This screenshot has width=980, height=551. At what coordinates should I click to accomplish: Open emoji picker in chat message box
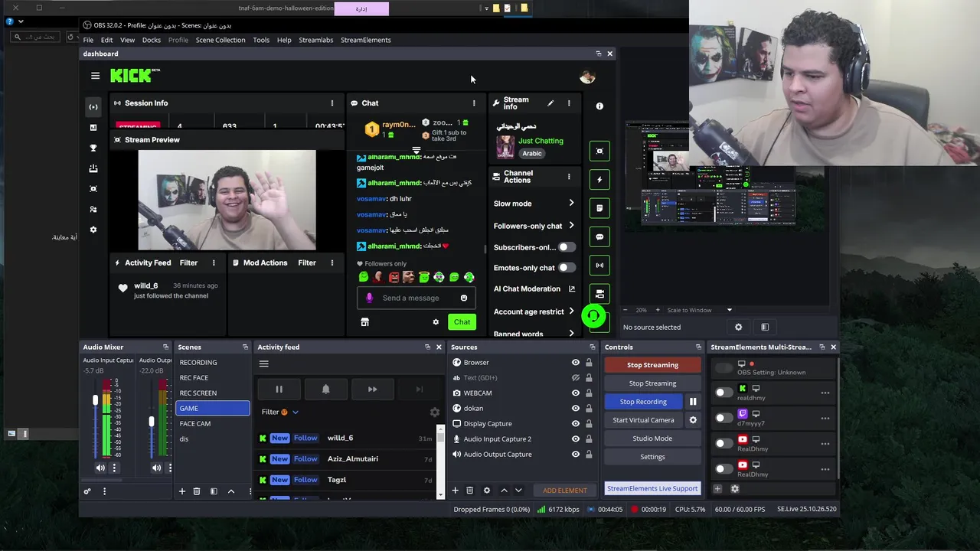click(463, 298)
